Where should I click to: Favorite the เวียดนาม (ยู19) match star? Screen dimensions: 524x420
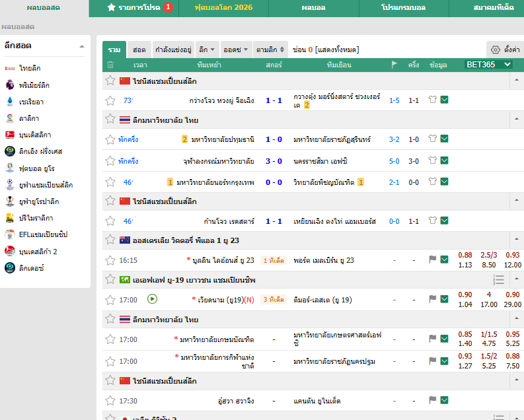tap(110, 300)
